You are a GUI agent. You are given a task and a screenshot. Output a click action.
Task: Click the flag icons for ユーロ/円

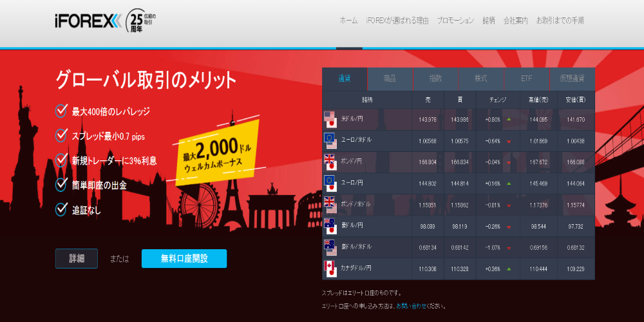(x=330, y=184)
